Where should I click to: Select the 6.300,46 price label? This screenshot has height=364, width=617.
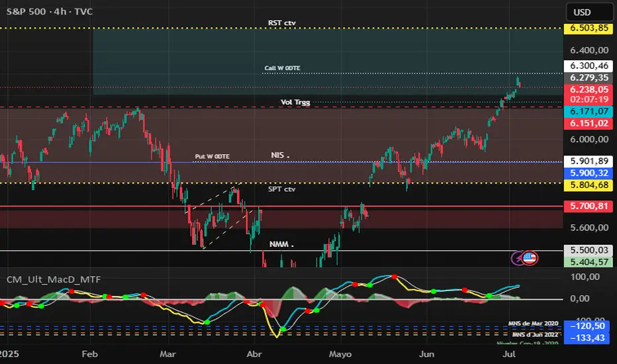click(589, 66)
